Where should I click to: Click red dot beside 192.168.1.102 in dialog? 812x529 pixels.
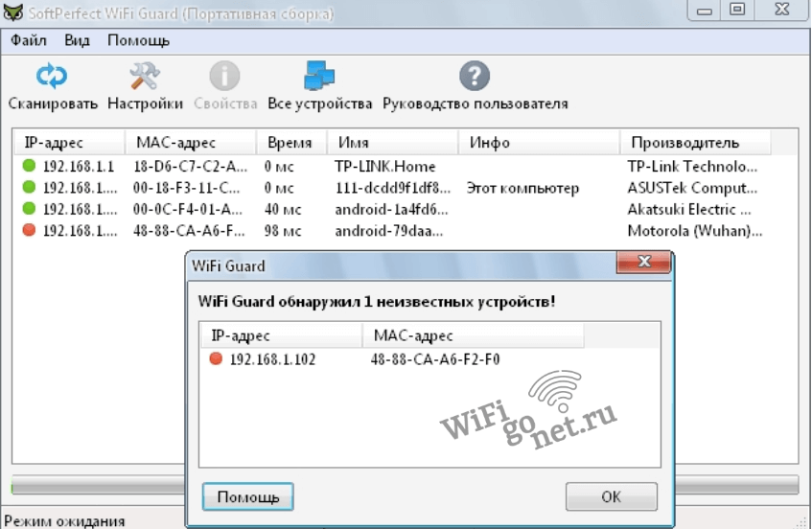pos(216,358)
